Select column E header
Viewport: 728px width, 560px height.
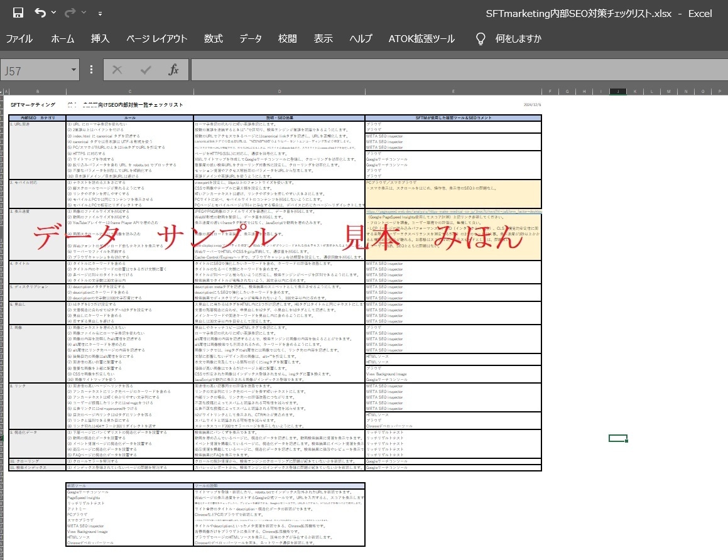point(453,92)
